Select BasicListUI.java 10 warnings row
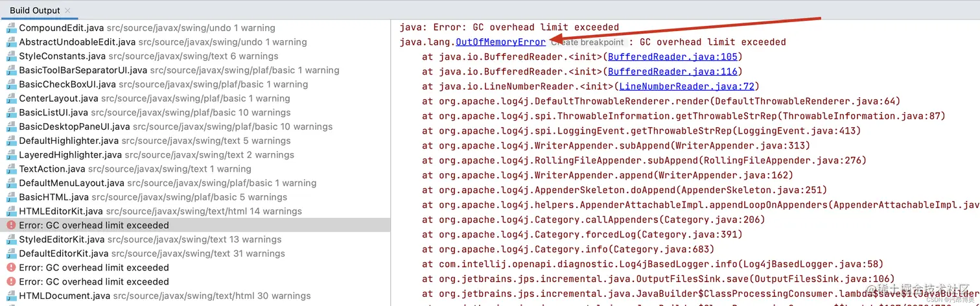Viewport: 980px width, 306px height. click(x=196, y=113)
